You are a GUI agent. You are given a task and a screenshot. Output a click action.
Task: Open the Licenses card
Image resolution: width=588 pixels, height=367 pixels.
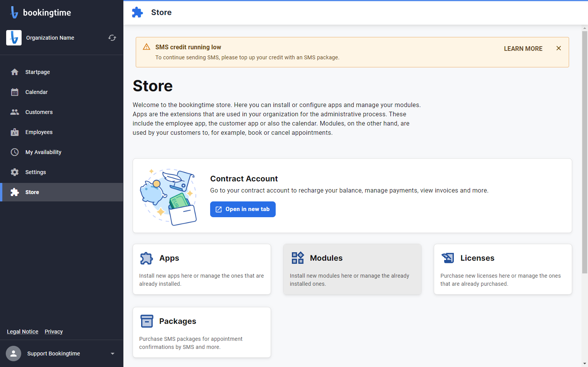click(x=503, y=269)
